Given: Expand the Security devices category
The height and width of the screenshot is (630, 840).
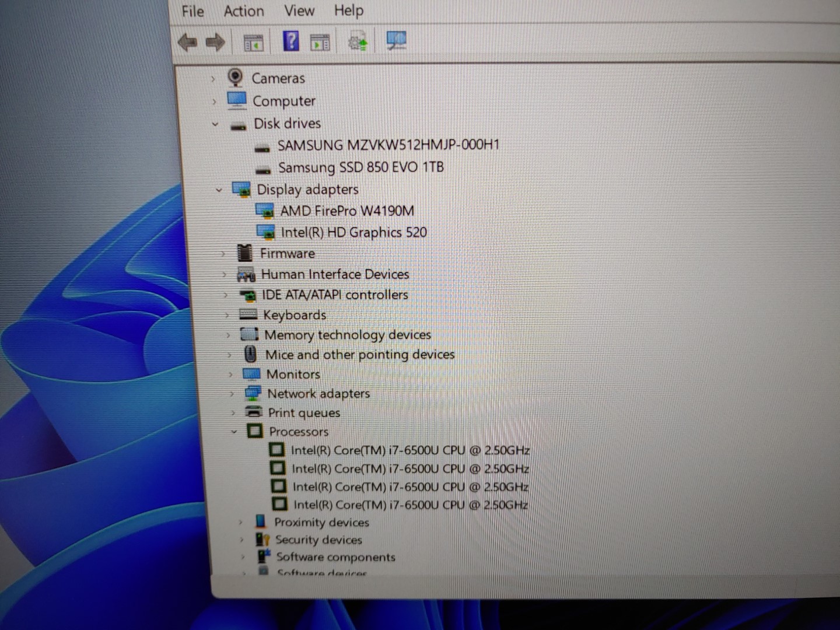Looking at the screenshot, I should point(241,540).
